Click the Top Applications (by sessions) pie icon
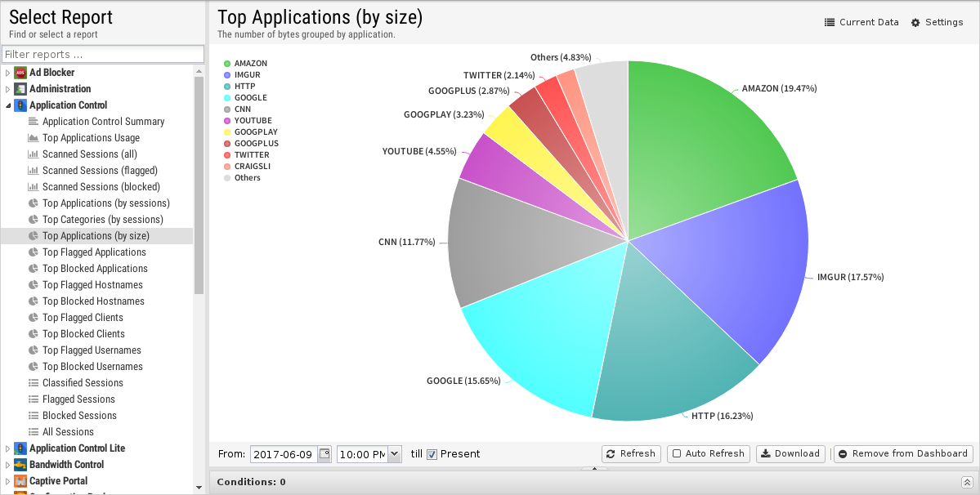980x495 pixels. click(34, 203)
